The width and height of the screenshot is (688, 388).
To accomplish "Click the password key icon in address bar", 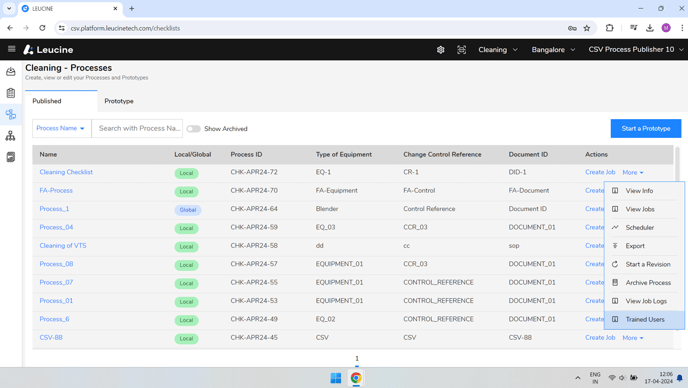I will pos(572,28).
